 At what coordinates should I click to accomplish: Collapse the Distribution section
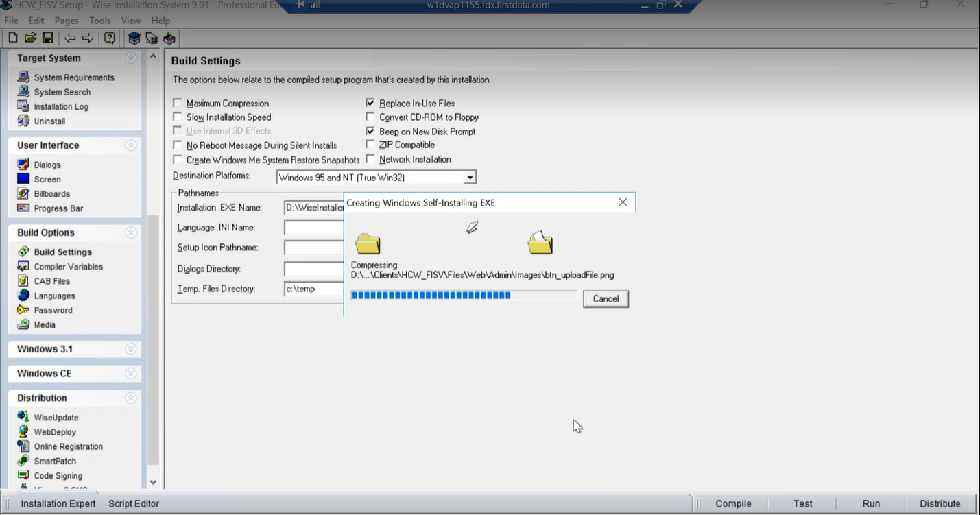click(131, 398)
